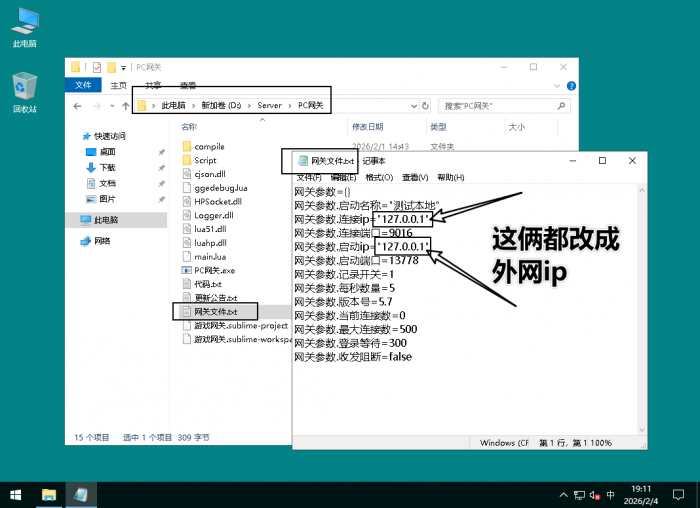Open Notepad 文件(F) menu
This screenshot has width=700, height=508.
tap(309, 177)
